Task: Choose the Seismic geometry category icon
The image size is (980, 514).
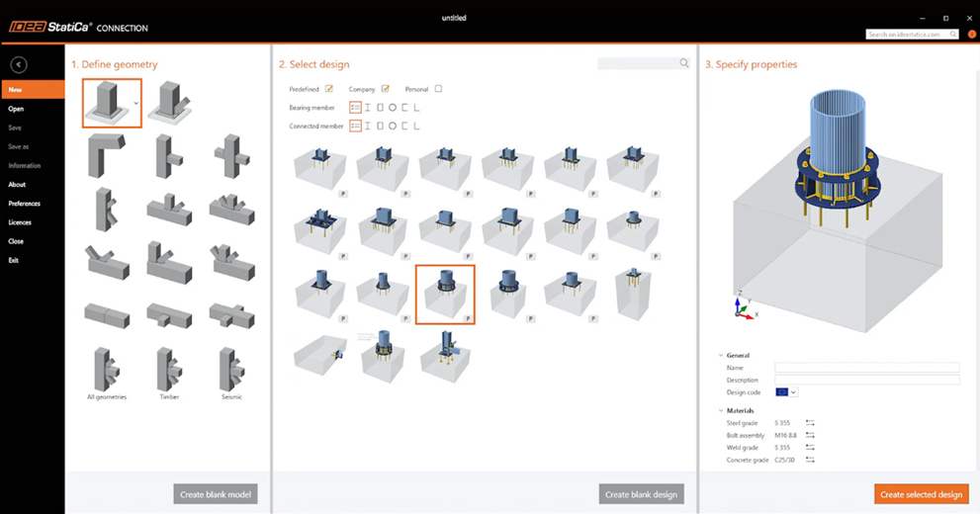Action: [230, 369]
